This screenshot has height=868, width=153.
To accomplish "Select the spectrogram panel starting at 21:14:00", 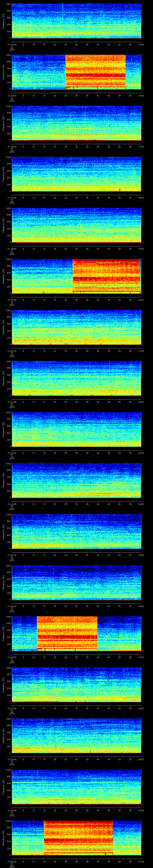I will click(x=76, y=21).
